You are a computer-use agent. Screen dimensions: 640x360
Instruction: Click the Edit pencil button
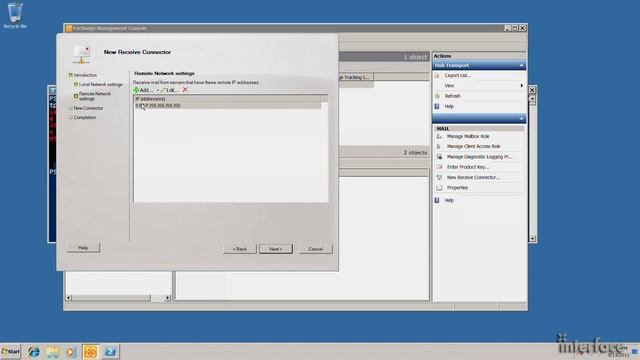170,90
